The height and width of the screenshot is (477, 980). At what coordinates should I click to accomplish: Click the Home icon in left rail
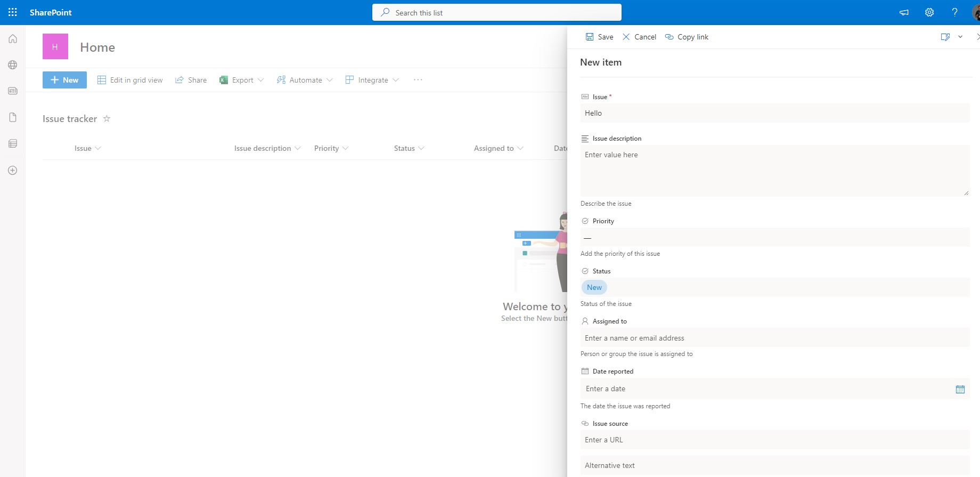tap(13, 39)
